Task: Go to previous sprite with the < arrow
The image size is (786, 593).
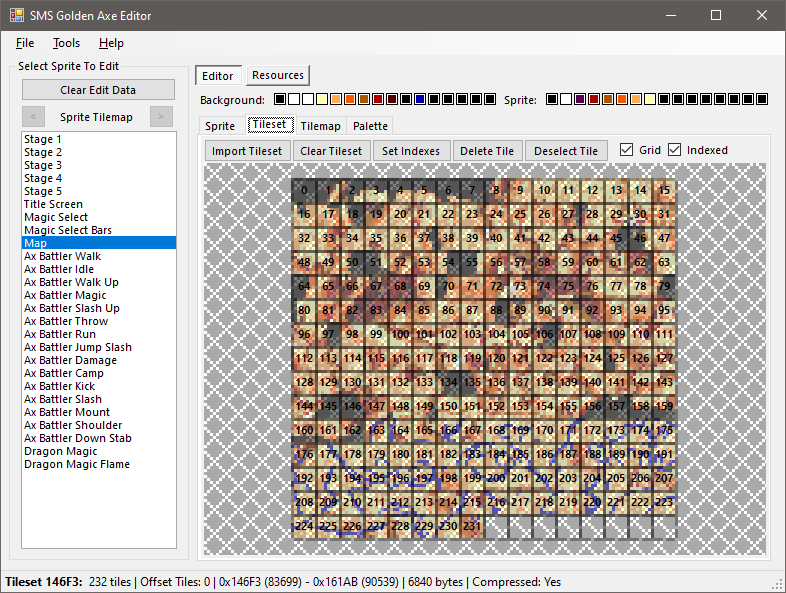Action: pyautogui.click(x=33, y=117)
